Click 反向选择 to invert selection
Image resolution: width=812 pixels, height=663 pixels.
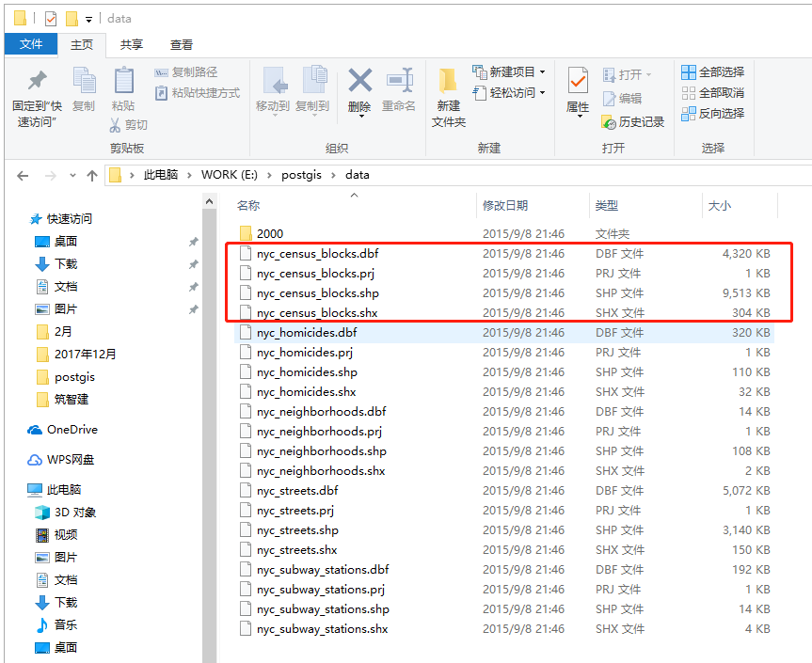pyautogui.click(x=713, y=114)
